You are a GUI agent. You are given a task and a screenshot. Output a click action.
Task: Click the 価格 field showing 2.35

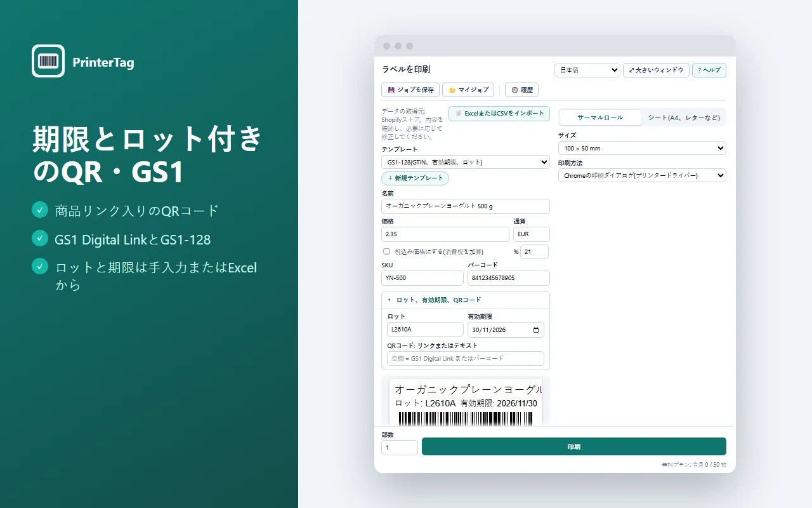[445, 234]
